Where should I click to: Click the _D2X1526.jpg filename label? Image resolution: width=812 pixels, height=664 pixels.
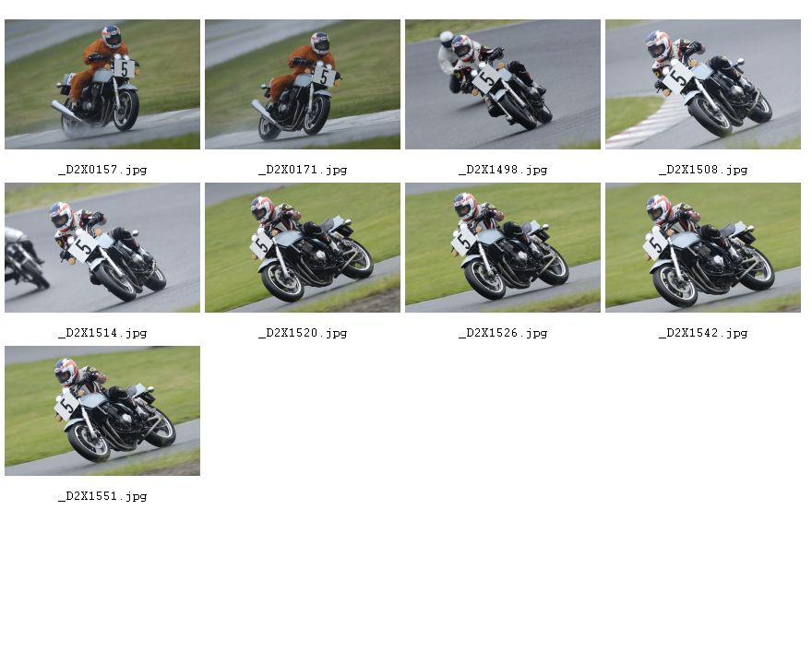504,333
